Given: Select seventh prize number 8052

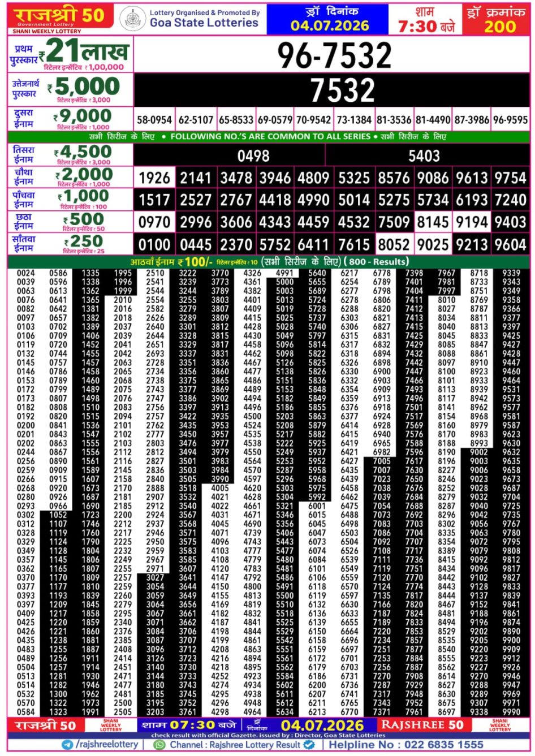Looking at the screenshot, I should [x=394, y=245].
